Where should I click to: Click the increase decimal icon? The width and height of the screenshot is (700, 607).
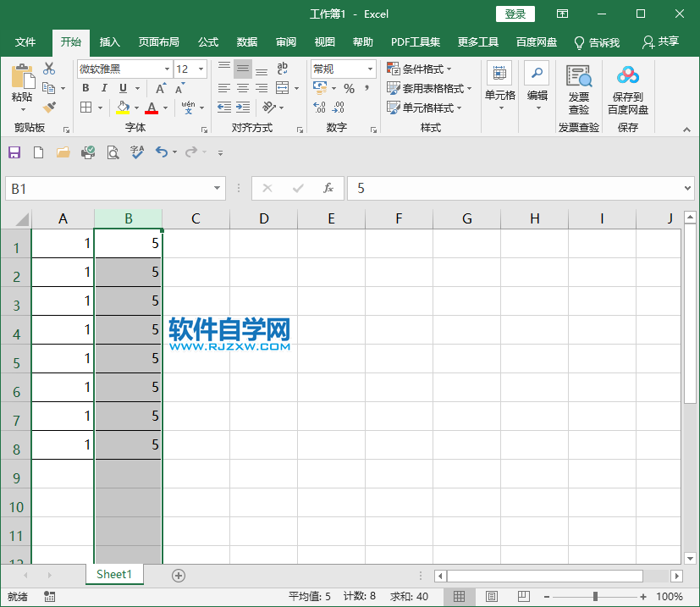point(337,108)
